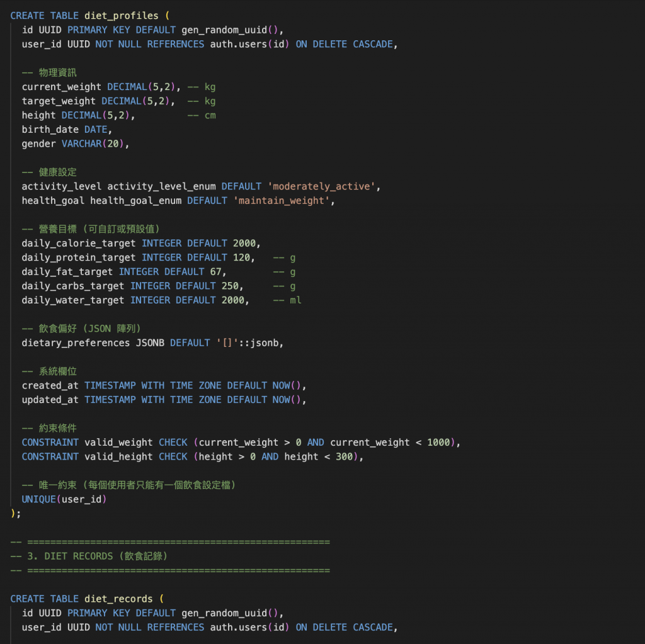Click the updated_at column name
The width and height of the screenshot is (645, 644).
pyautogui.click(x=50, y=400)
